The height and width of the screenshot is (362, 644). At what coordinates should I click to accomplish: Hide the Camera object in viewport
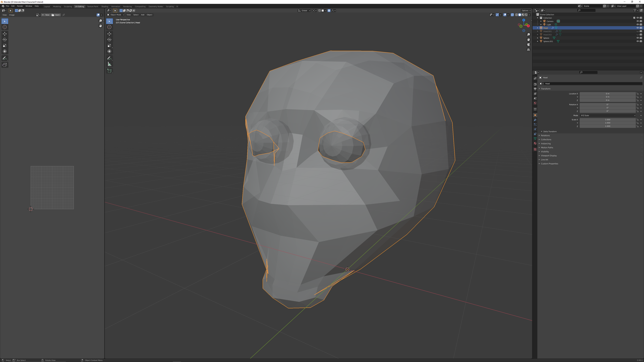(637, 21)
